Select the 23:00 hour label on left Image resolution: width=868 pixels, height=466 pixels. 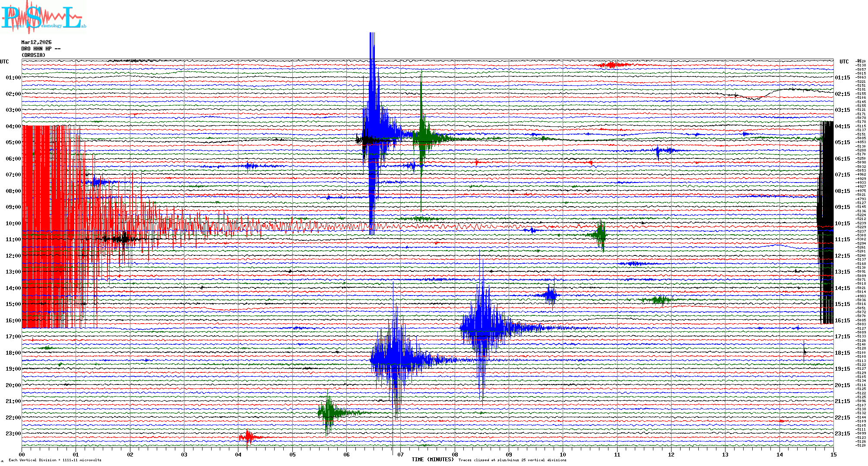[13, 434]
